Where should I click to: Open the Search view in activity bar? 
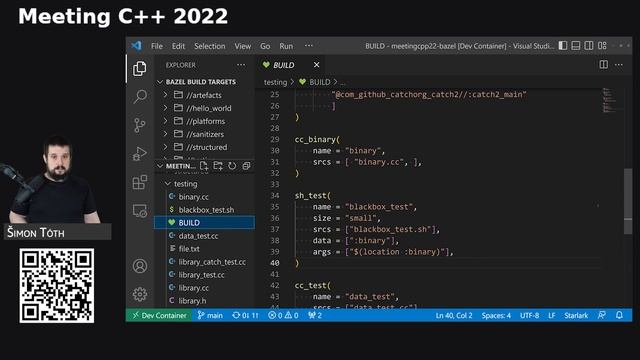pyautogui.click(x=140, y=96)
